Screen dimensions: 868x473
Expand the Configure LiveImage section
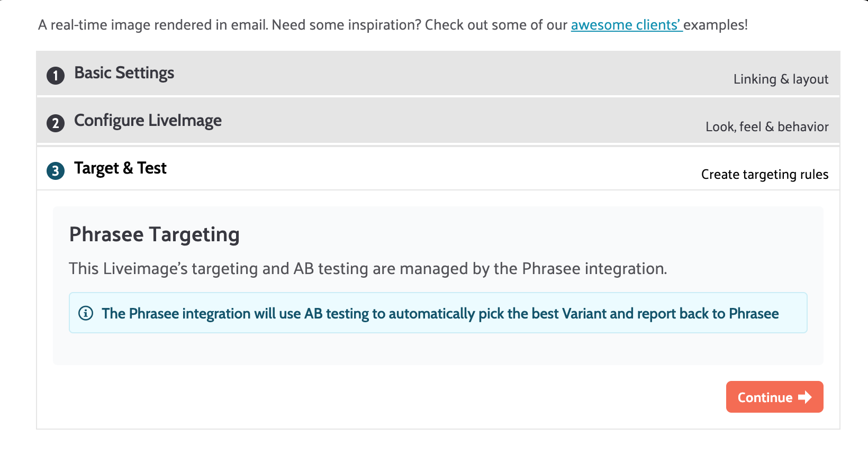tap(423, 121)
